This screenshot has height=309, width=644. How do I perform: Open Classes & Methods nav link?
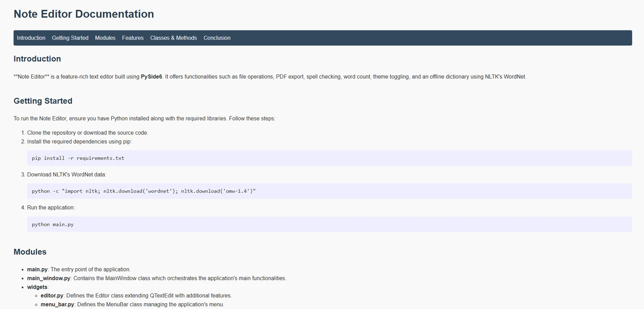(x=174, y=38)
